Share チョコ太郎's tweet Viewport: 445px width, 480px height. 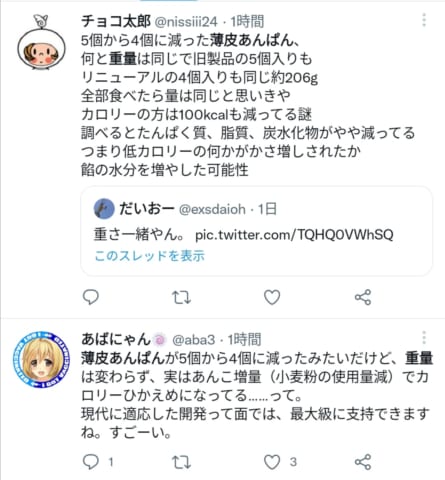pyautogui.click(x=363, y=297)
